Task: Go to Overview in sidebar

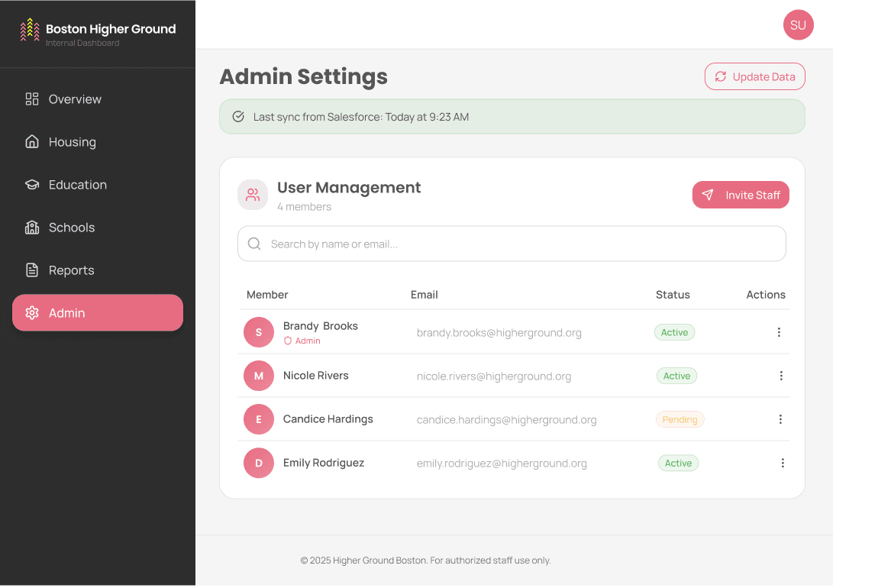Action: pyautogui.click(x=75, y=99)
